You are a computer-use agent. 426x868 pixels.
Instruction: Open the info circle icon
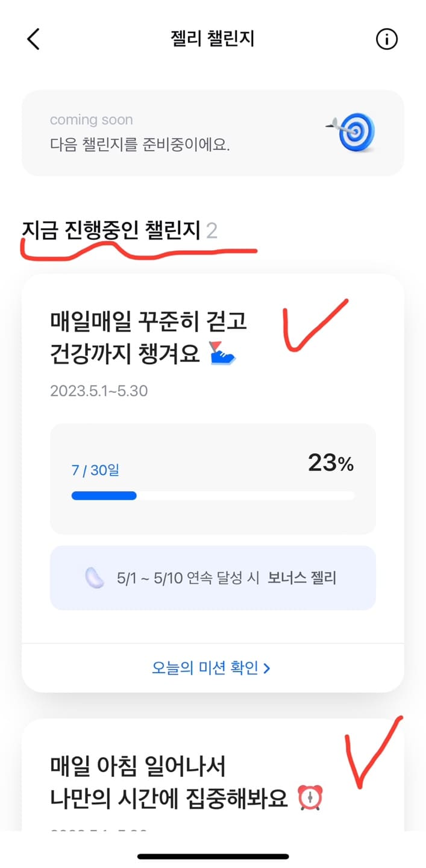387,39
